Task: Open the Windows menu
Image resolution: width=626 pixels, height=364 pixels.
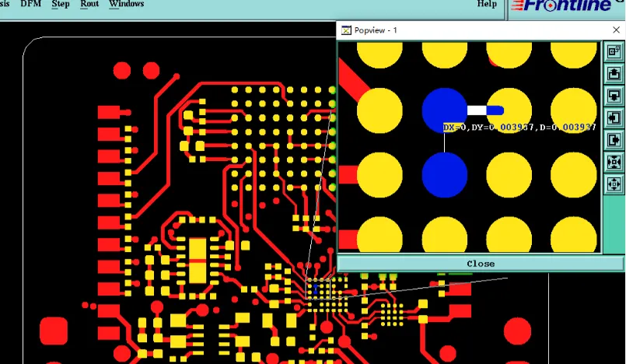Action: click(x=126, y=4)
